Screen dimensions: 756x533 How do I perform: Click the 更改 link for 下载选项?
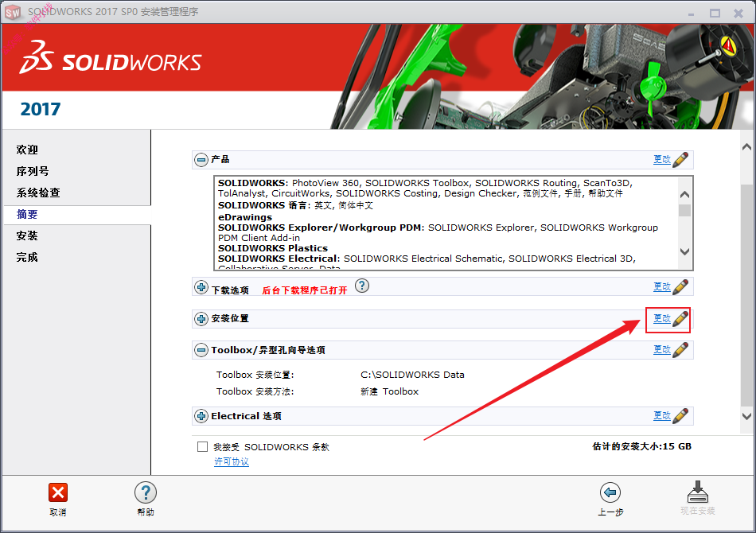click(662, 286)
